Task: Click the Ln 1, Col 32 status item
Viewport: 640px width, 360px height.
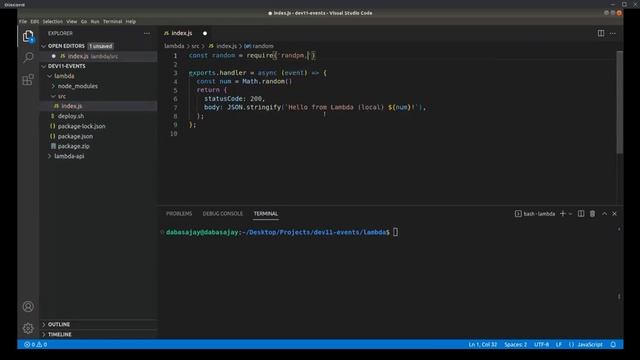Action: 482,344
